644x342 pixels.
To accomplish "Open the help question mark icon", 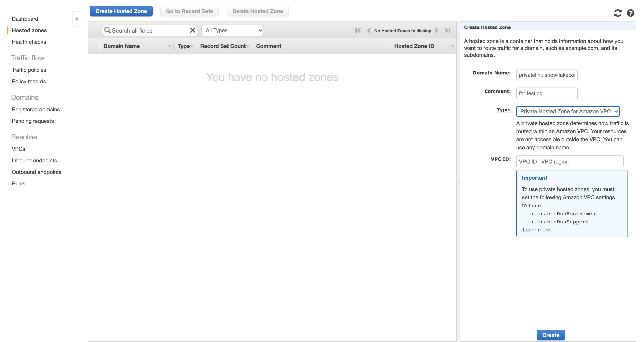I will (631, 13).
